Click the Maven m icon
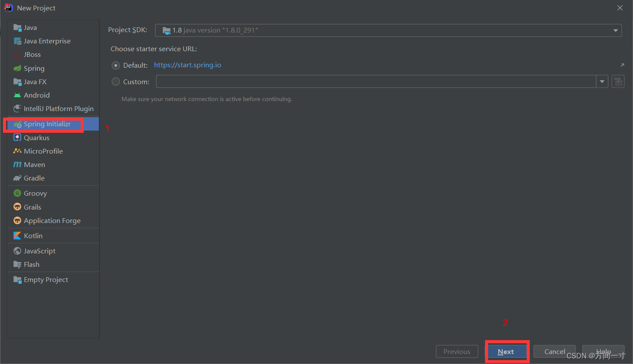 [17, 165]
